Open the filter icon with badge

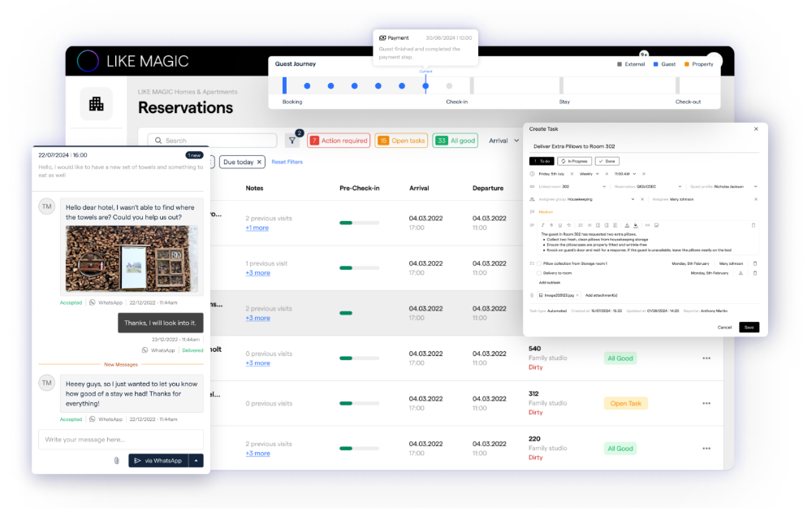tap(292, 141)
